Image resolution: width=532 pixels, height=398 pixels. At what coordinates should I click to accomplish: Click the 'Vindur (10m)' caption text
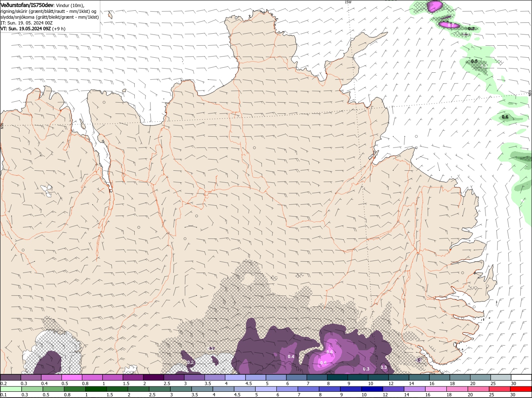tap(70, 5)
